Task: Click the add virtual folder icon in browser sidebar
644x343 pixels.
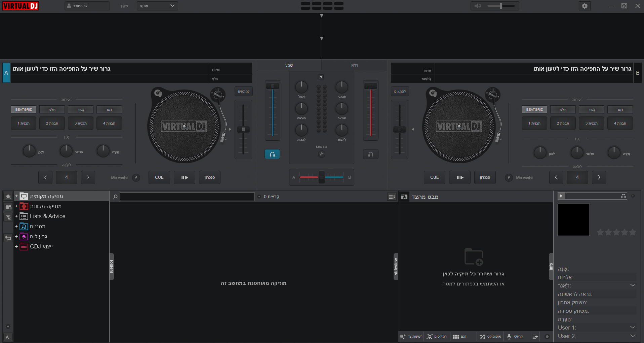Action: point(8,207)
